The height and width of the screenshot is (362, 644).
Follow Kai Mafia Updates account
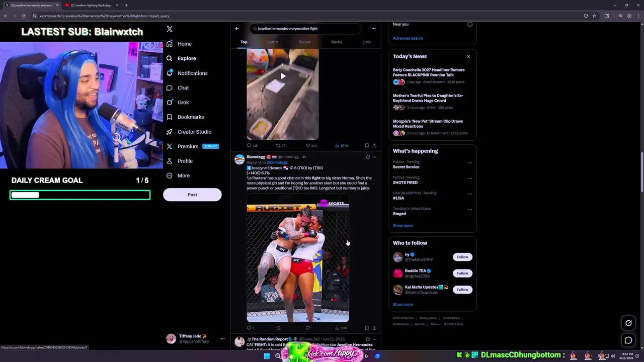click(x=462, y=290)
